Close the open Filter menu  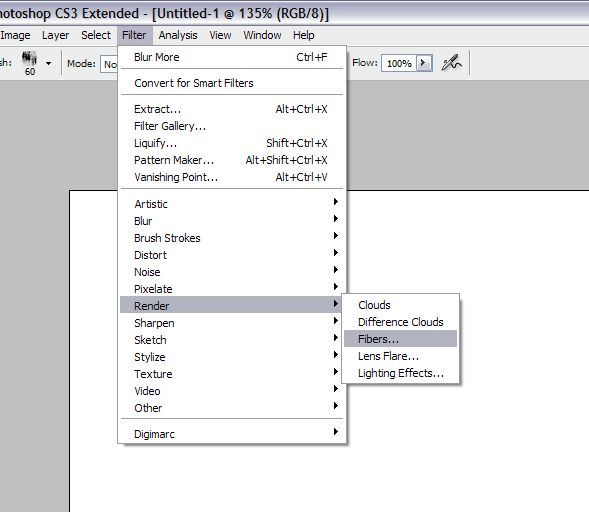pos(134,35)
